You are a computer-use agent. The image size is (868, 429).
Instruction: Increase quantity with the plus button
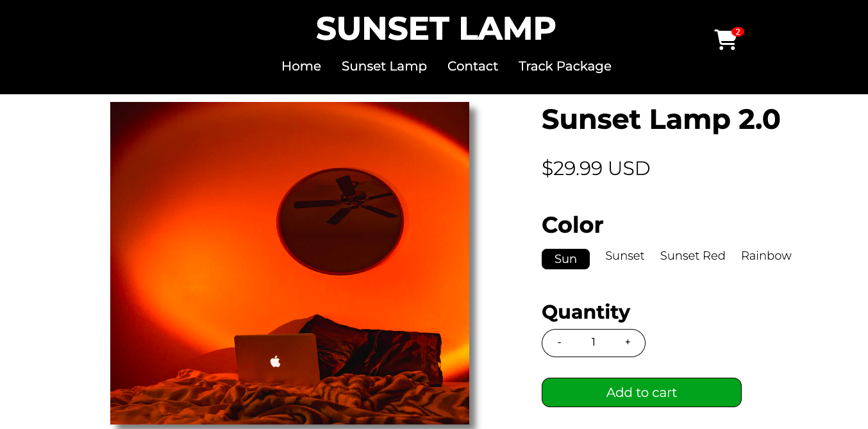click(x=628, y=342)
